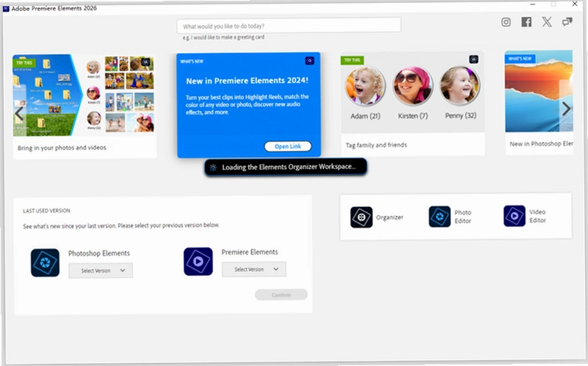Click the Open Link button

coord(288,146)
